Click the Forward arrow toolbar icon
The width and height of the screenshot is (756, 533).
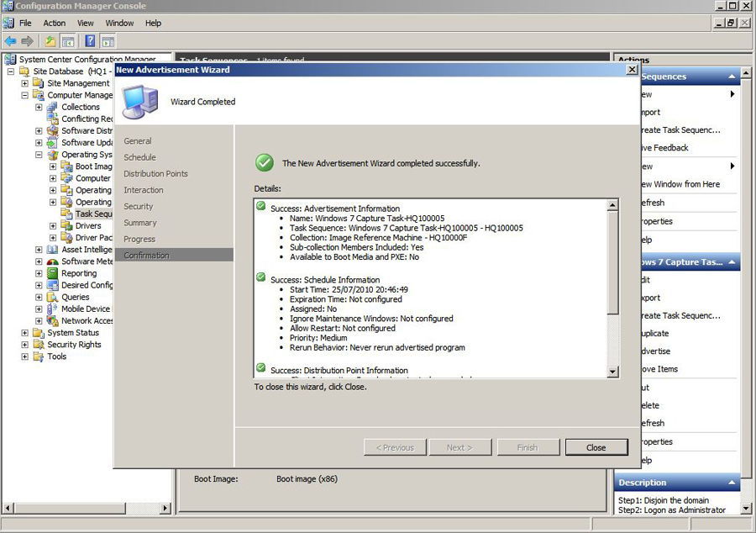pyautogui.click(x=28, y=41)
